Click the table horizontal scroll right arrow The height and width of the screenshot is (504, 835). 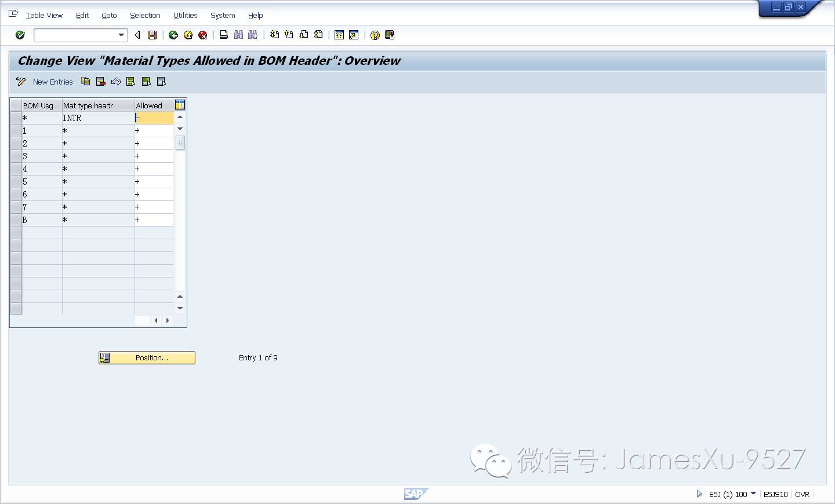pyautogui.click(x=168, y=320)
